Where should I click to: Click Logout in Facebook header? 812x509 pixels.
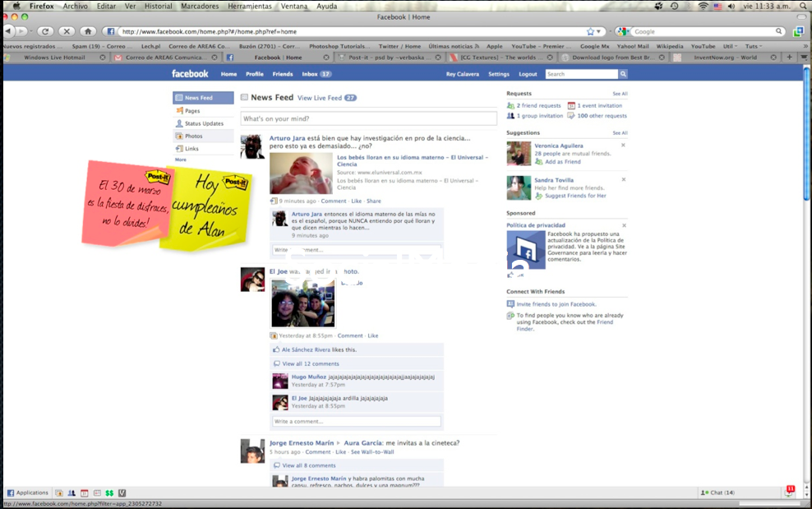click(528, 74)
